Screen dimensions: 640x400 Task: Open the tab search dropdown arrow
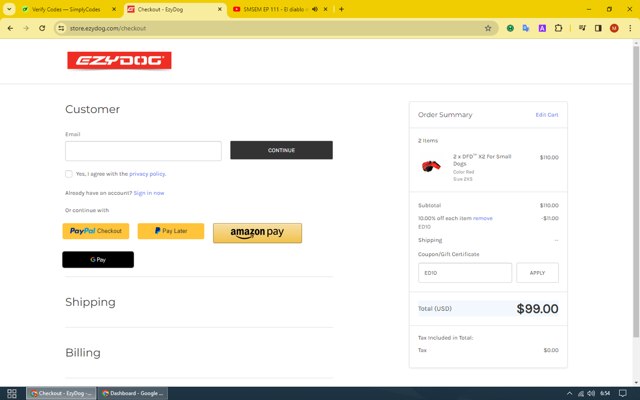pos(9,9)
